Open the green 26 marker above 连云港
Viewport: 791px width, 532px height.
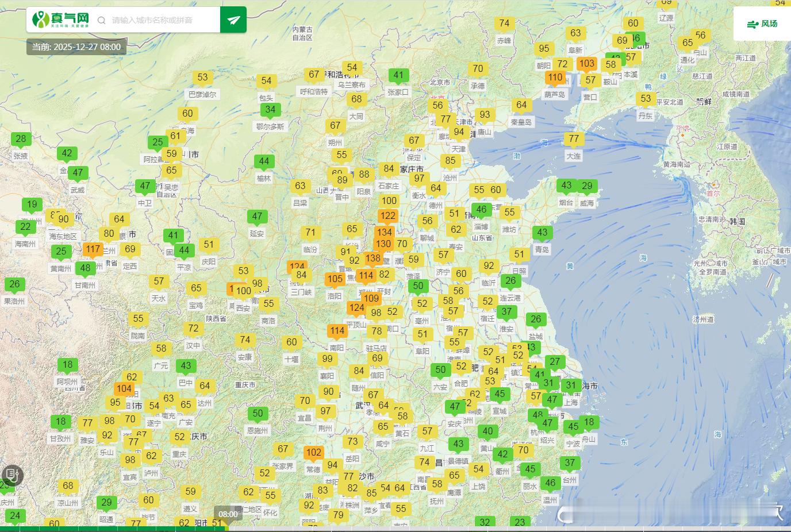[x=510, y=282]
